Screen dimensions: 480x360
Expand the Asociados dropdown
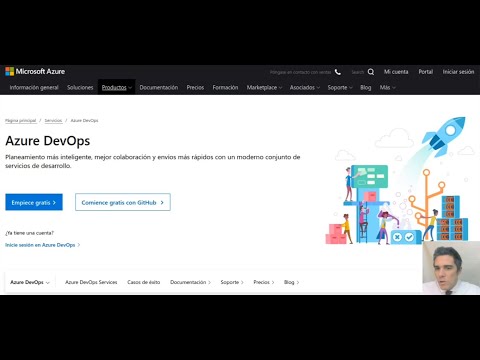tap(305, 87)
